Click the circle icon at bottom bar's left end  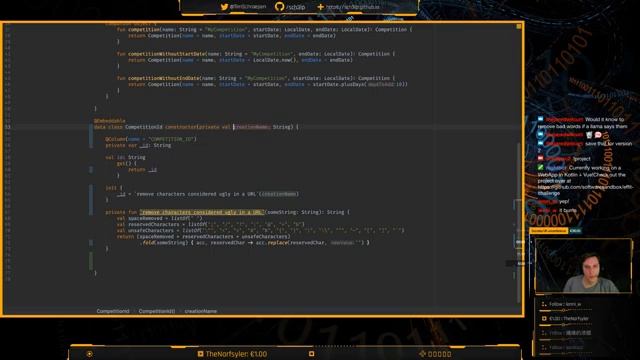(89, 354)
